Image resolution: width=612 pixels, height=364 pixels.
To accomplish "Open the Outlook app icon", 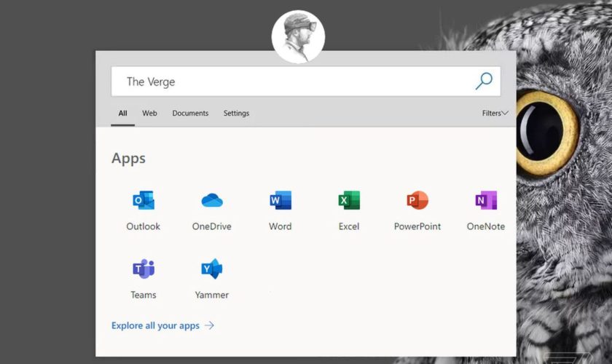I will click(x=144, y=201).
